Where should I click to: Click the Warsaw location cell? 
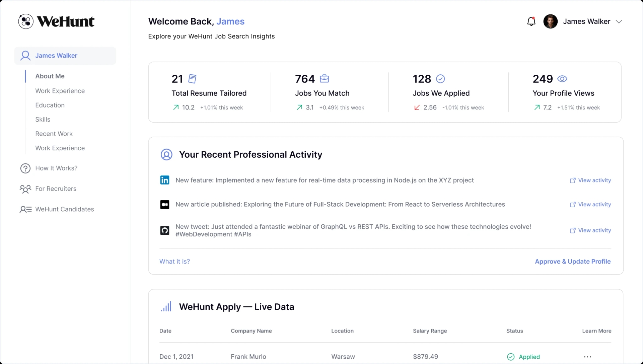coord(343,357)
